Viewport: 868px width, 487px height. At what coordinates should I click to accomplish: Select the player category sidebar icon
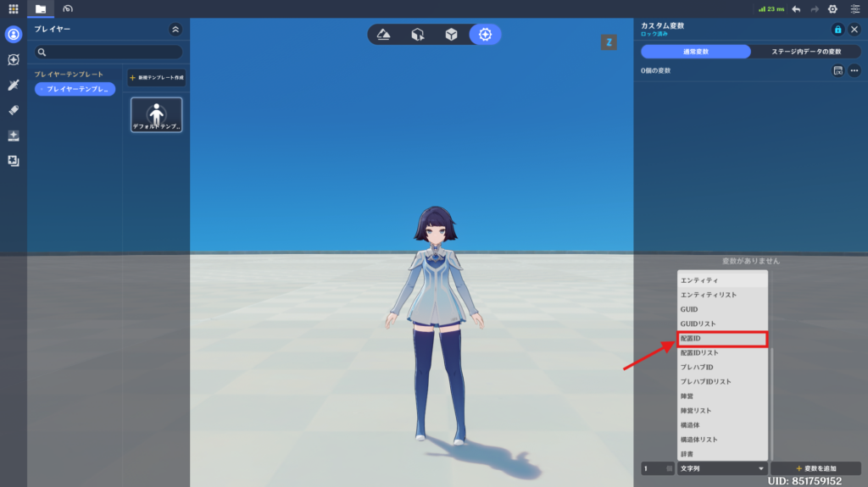click(14, 35)
